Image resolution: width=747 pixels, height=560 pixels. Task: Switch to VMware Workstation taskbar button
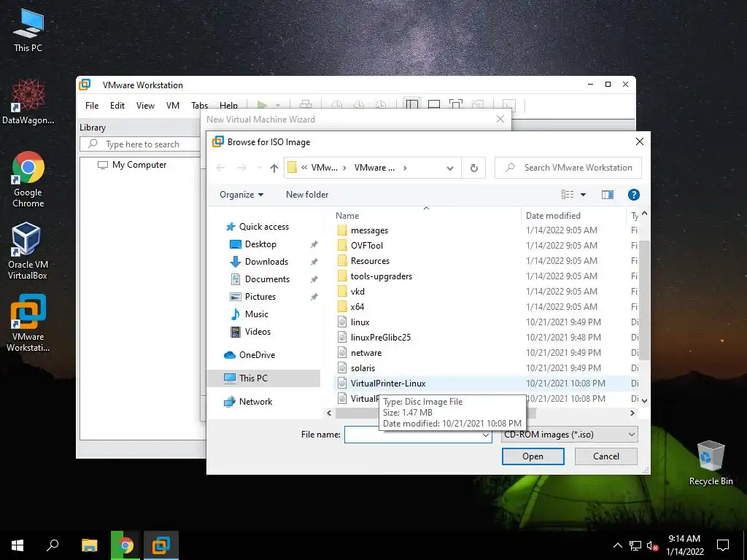pos(161,545)
